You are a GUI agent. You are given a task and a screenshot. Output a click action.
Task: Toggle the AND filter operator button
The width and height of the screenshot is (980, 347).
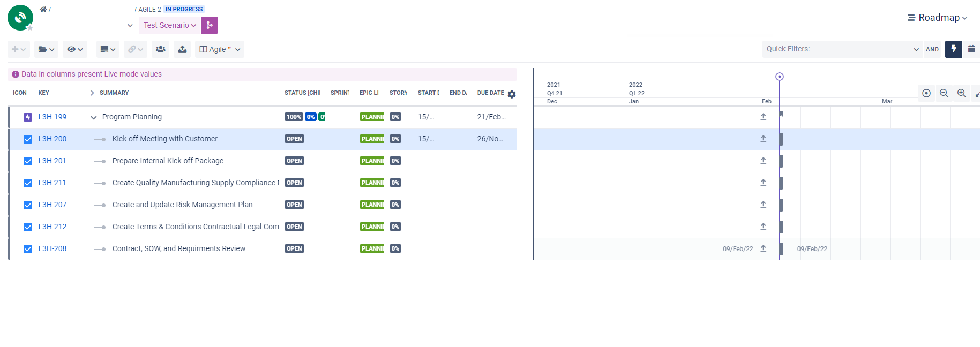[932, 49]
